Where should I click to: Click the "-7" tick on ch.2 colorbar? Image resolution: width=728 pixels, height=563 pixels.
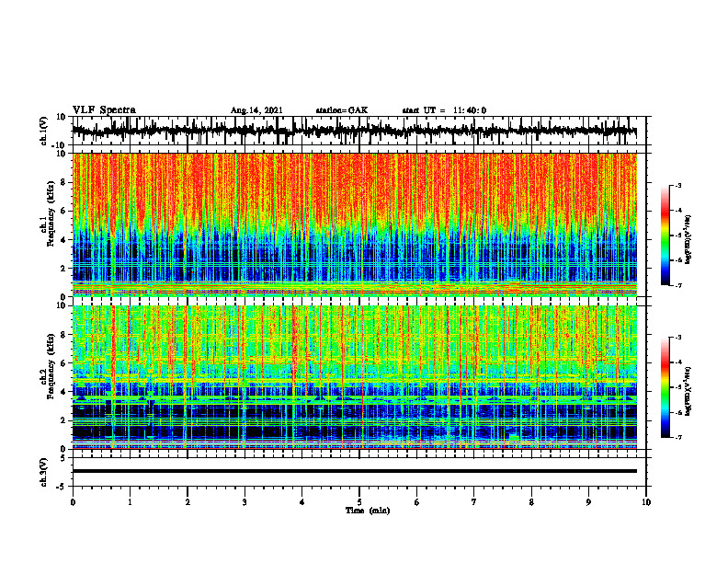(x=678, y=437)
